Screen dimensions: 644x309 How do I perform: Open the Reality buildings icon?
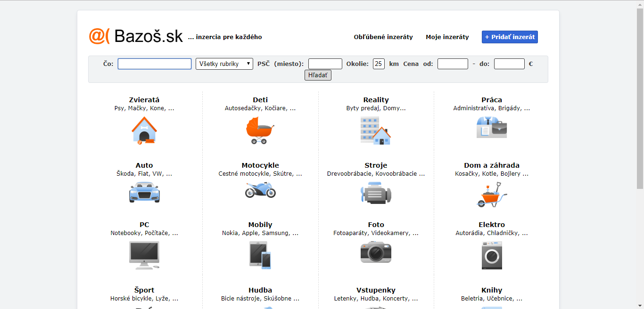(x=376, y=130)
